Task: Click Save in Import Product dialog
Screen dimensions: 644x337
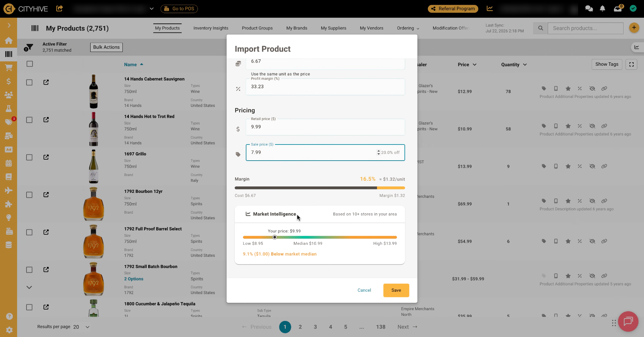Action: 396,290
